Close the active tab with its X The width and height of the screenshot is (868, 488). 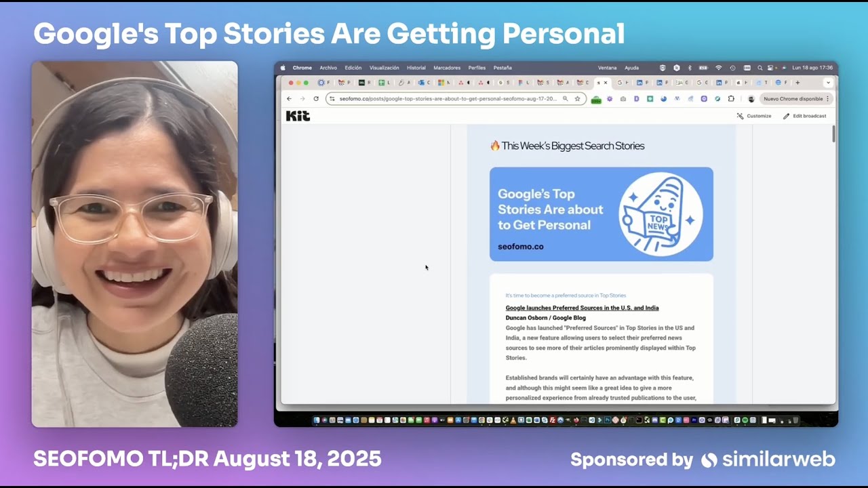[606, 83]
